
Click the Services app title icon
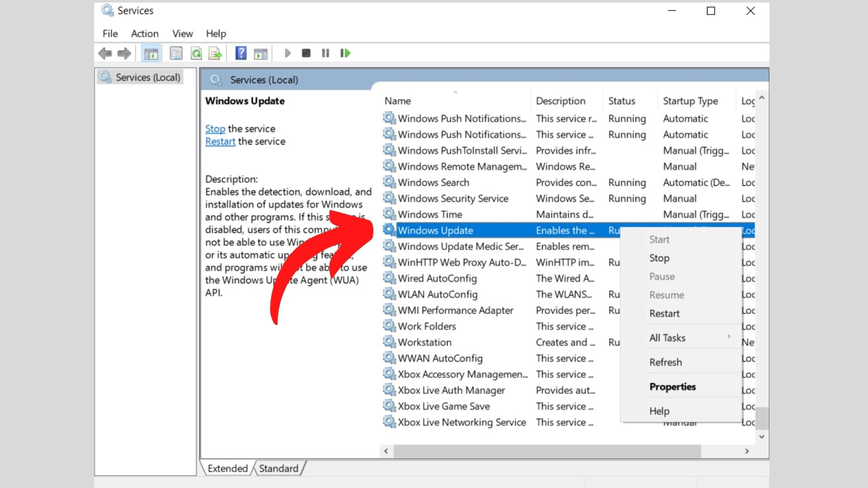point(107,10)
